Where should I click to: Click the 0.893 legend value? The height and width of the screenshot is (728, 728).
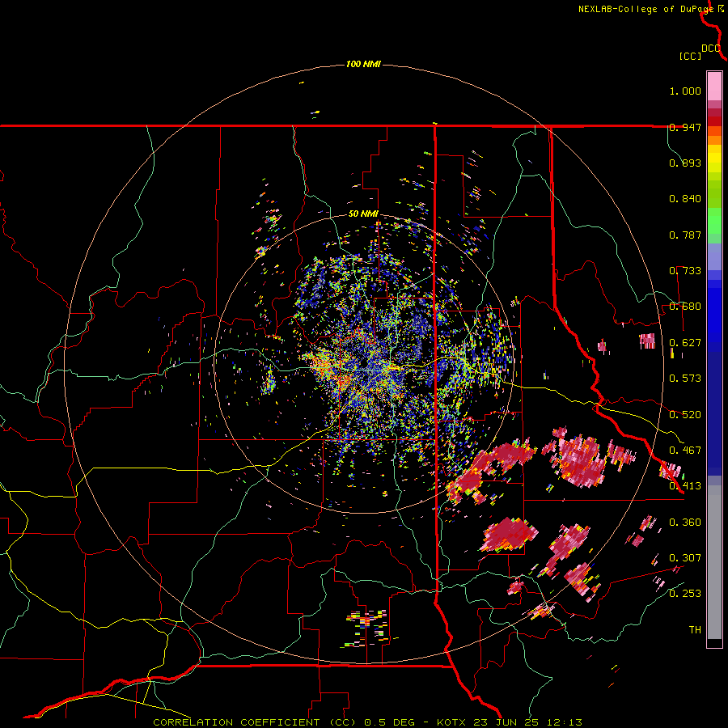pyautogui.click(x=685, y=163)
